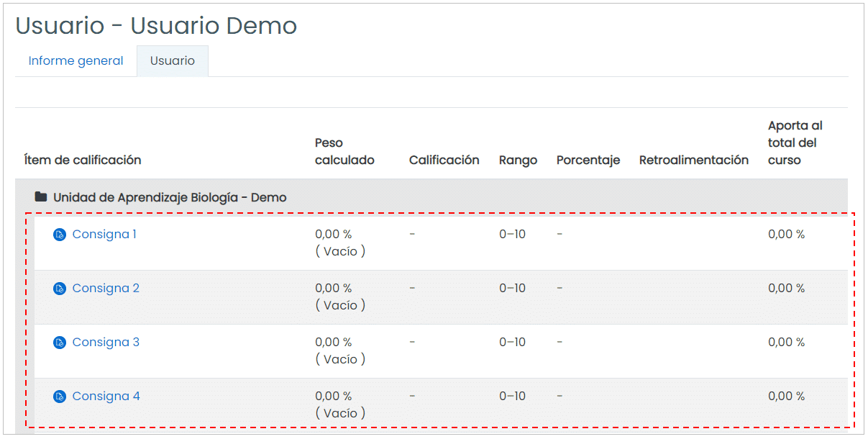Click the assignment icon beside Consigna 1
The height and width of the screenshot is (439, 868).
[60, 235]
